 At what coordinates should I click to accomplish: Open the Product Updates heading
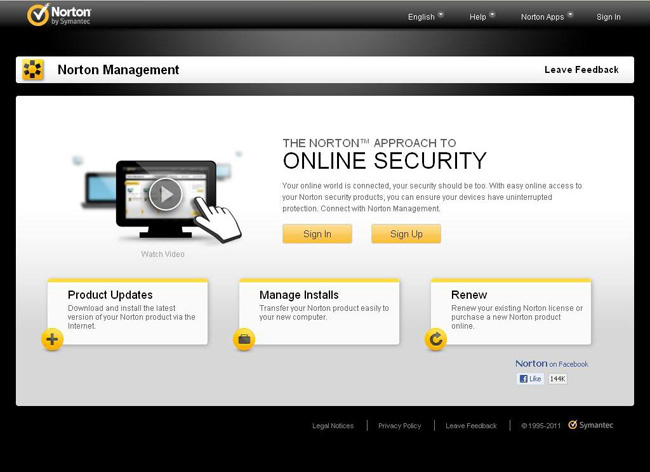[110, 295]
